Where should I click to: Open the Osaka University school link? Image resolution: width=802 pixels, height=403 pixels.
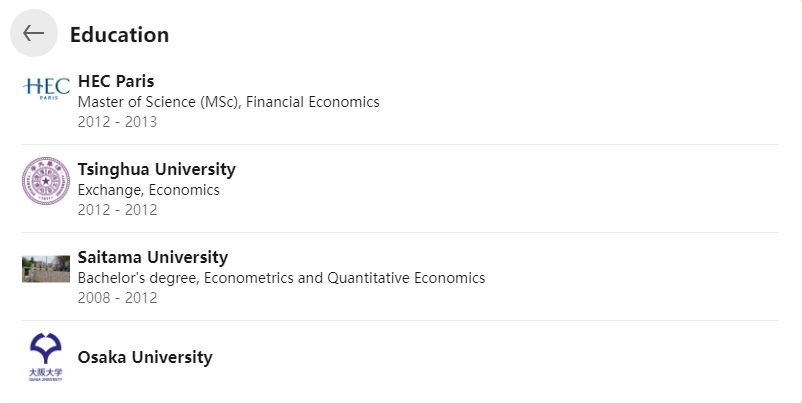click(x=145, y=357)
